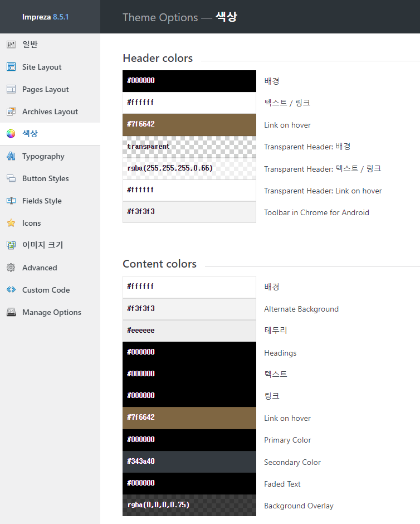Open the 일반 settings section
The width and height of the screenshot is (420, 524).
50,45
